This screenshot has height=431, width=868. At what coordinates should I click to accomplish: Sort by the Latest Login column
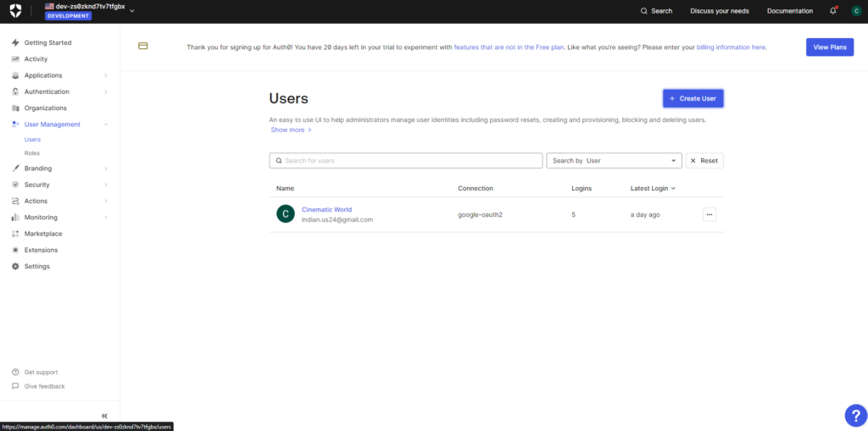(x=652, y=188)
